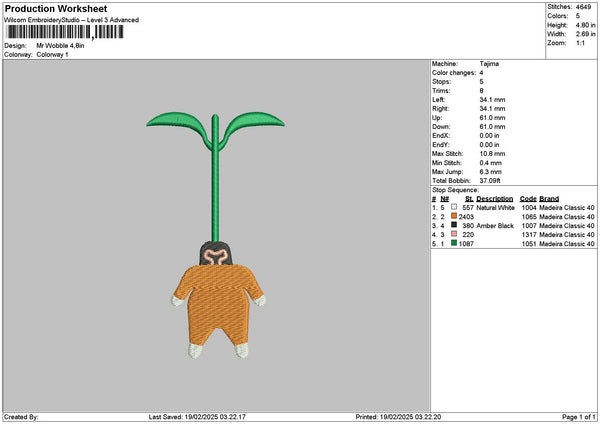This screenshot has width=600, height=424.
Task: Click the orange swatch for code 1065
Action: click(x=454, y=216)
